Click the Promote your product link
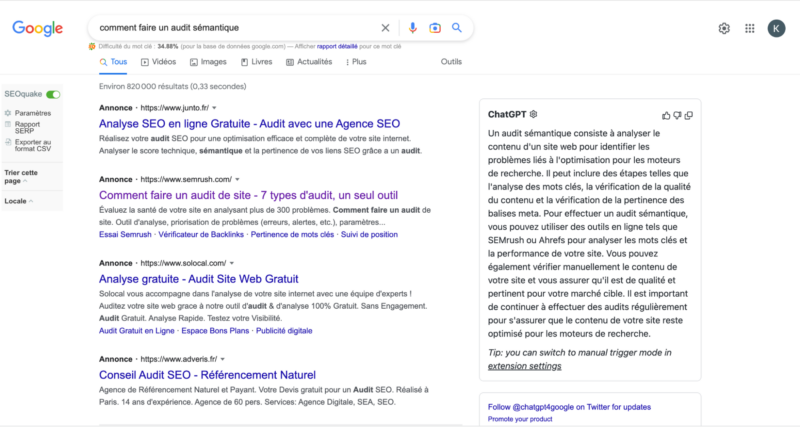 tap(520, 419)
